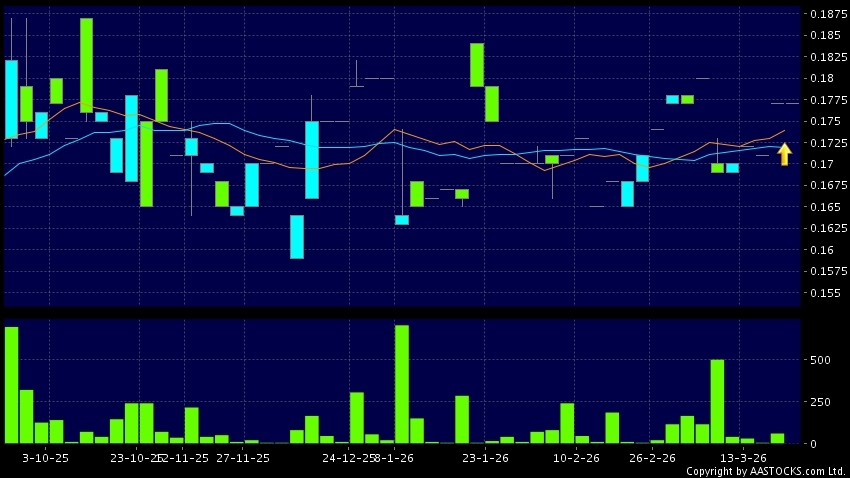Click the 24-12-25 date label
Screen dimensions: 850x478
click(x=348, y=457)
